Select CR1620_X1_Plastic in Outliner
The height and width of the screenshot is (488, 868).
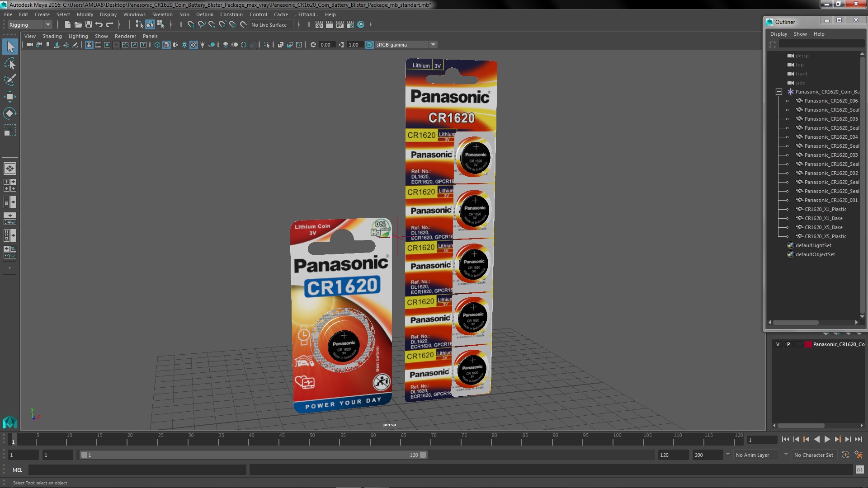(825, 209)
